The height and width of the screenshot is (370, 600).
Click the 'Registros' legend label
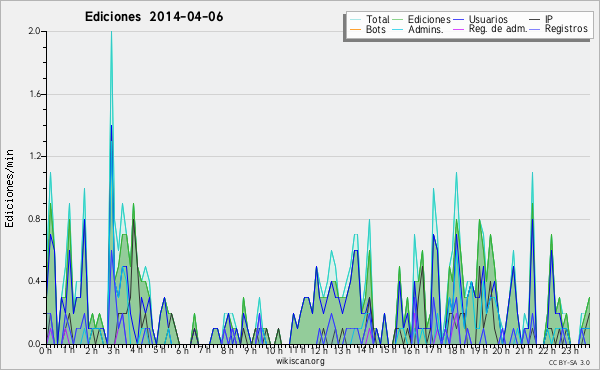click(x=566, y=29)
